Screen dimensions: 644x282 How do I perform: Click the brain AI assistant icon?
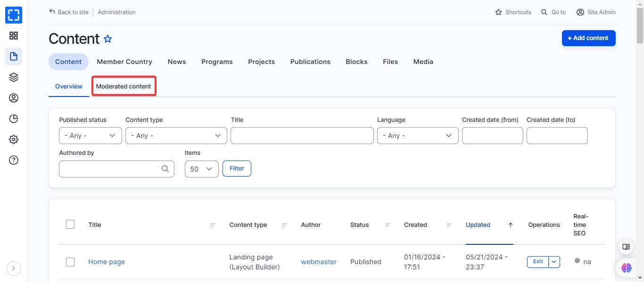pos(626,268)
